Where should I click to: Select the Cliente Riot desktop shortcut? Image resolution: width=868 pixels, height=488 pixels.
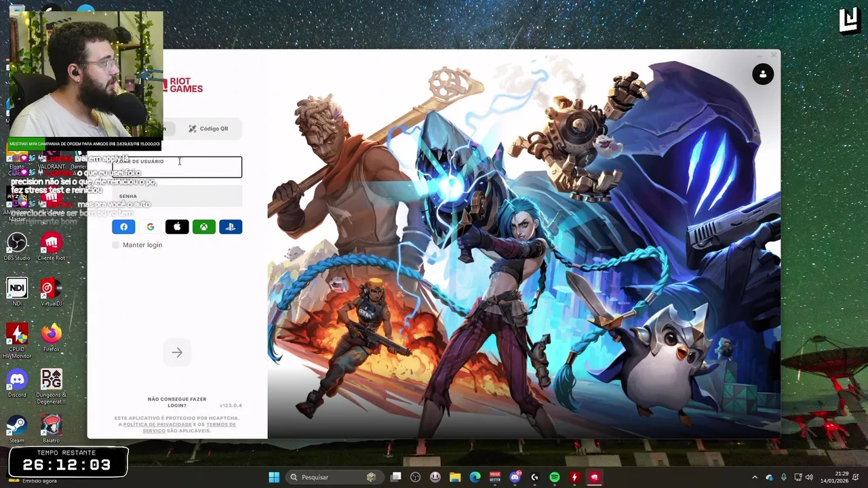click(52, 246)
